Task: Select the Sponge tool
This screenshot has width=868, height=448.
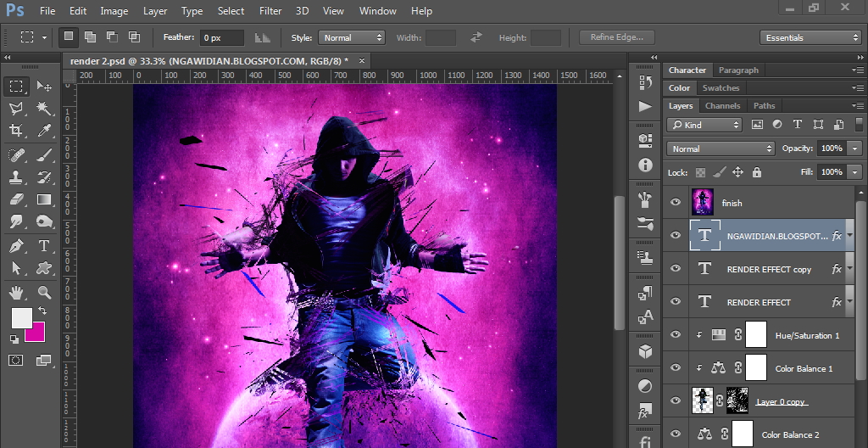Action: click(44, 221)
